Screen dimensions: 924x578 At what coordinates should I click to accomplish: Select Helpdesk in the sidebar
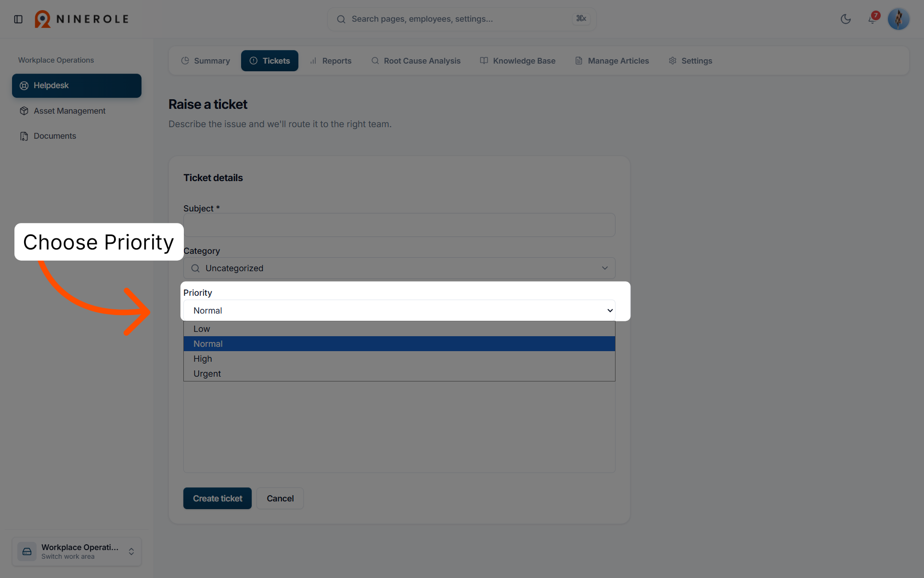77,86
